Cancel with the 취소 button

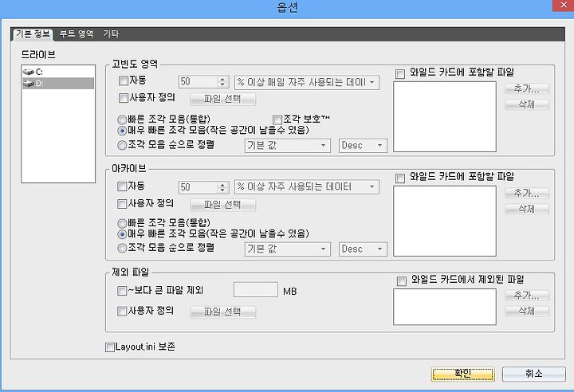click(x=533, y=374)
